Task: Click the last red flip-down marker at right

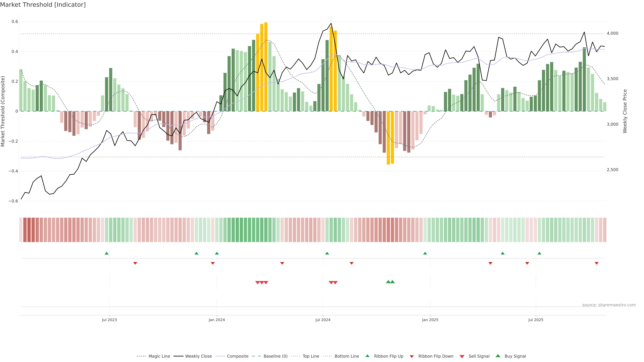Action: pyautogui.click(x=597, y=263)
